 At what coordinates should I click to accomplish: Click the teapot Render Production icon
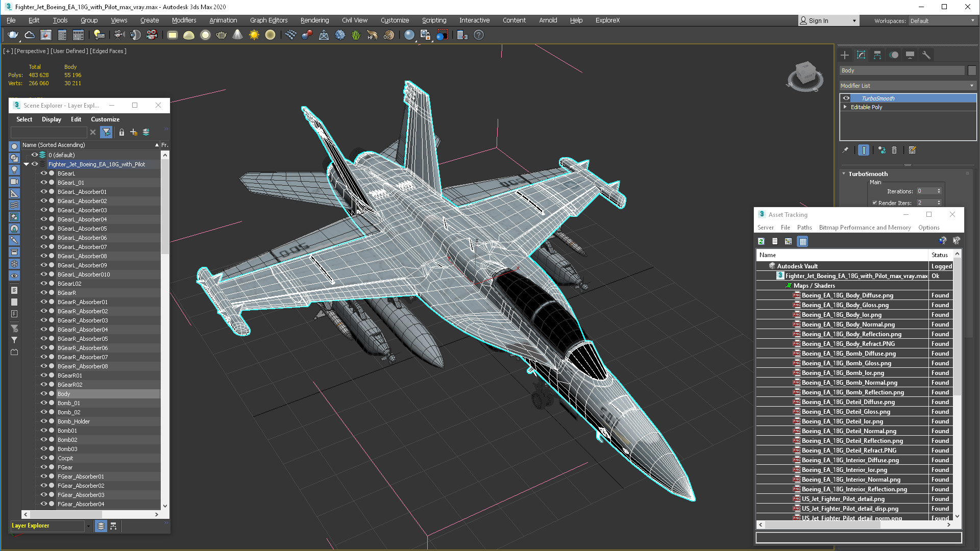pyautogui.click(x=13, y=35)
